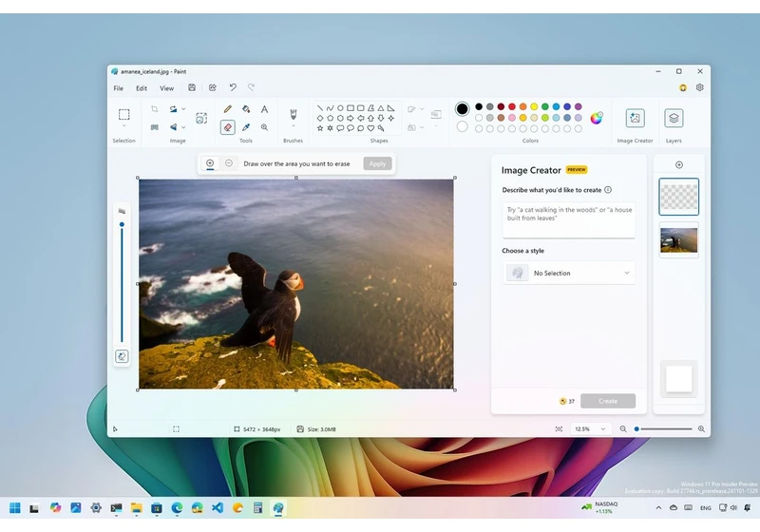Image resolution: width=760 pixels, height=532 pixels.
Task: Expand the shape outline options chevron
Action: [422, 109]
